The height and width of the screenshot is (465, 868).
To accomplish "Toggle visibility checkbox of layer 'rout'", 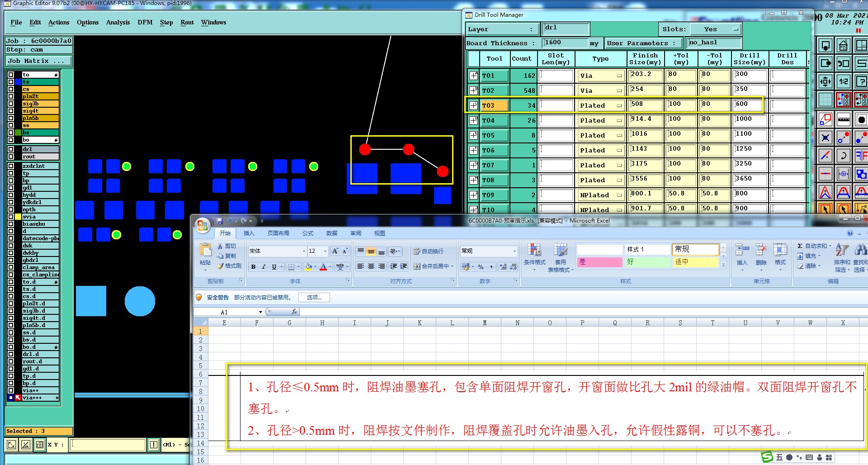I will [x=10, y=157].
